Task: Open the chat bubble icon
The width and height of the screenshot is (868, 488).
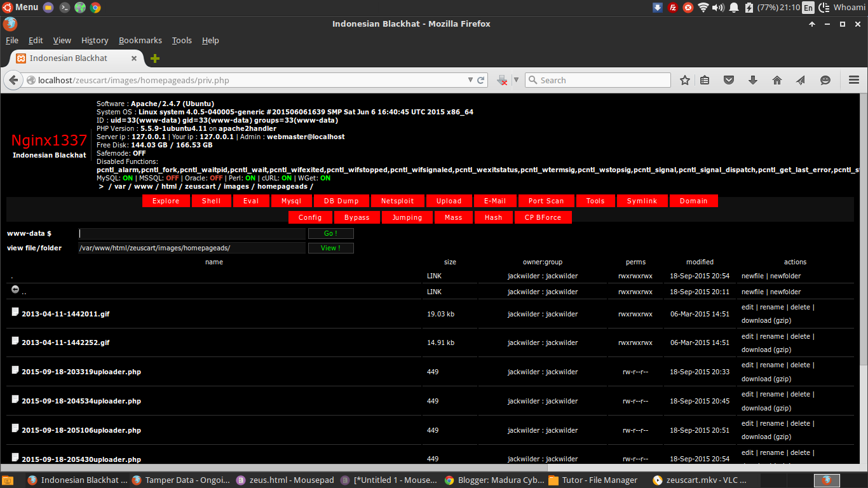Action: pyautogui.click(x=825, y=80)
